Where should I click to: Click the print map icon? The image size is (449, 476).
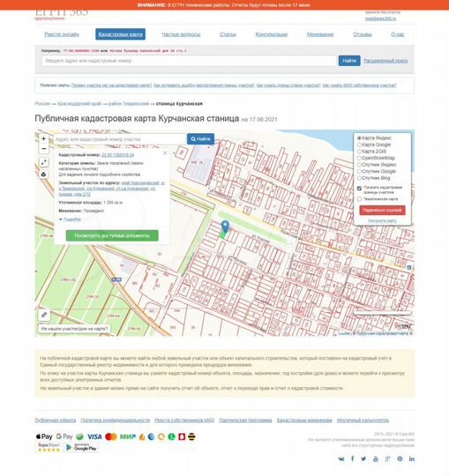coord(44,175)
